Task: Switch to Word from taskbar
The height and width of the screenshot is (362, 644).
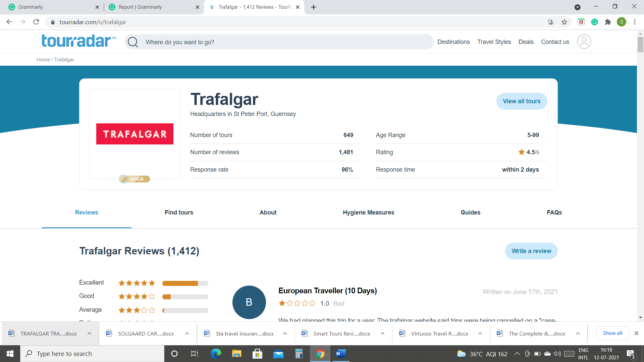Action: pos(341,354)
